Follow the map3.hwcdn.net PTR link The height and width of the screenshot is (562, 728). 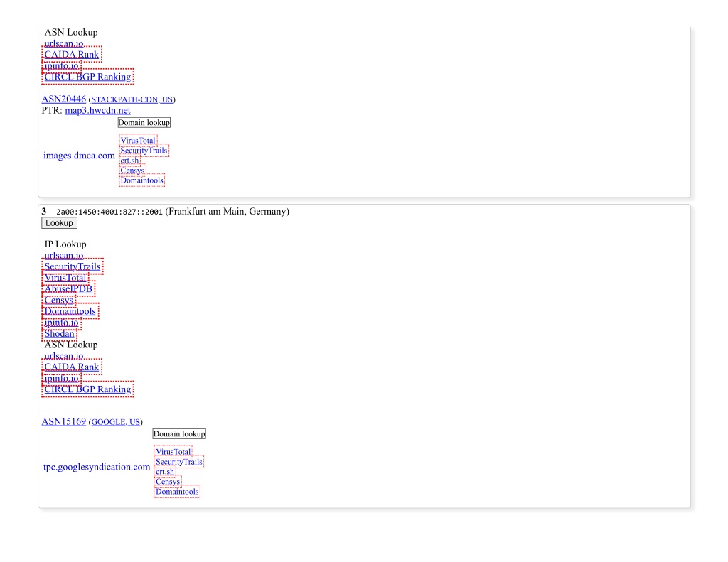[x=97, y=110]
